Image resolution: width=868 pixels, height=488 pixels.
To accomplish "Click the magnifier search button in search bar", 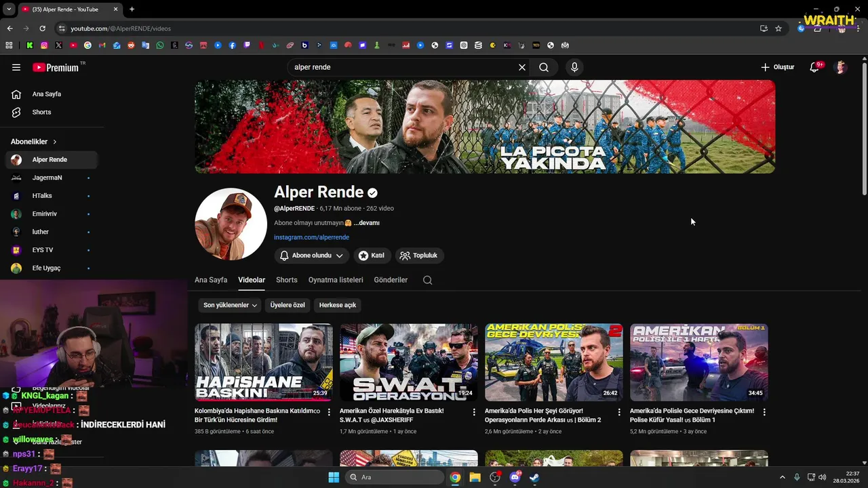I will (544, 67).
